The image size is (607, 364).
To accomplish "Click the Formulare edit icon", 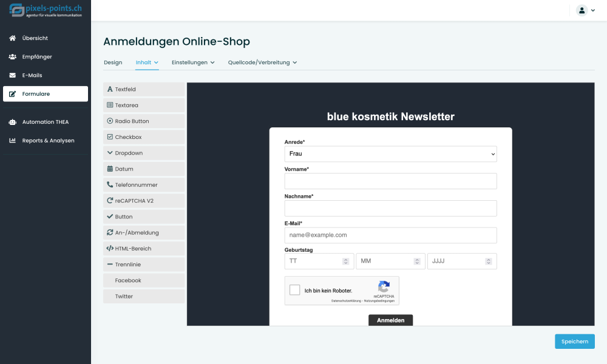I will pyautogui.click(x=12, y=93).
